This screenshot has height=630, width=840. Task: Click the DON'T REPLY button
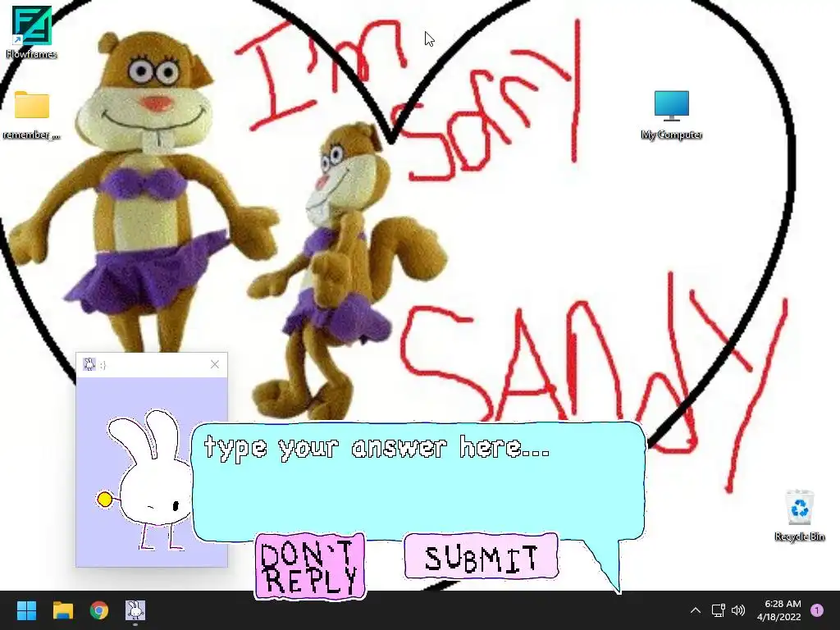[x=310, y=566]
